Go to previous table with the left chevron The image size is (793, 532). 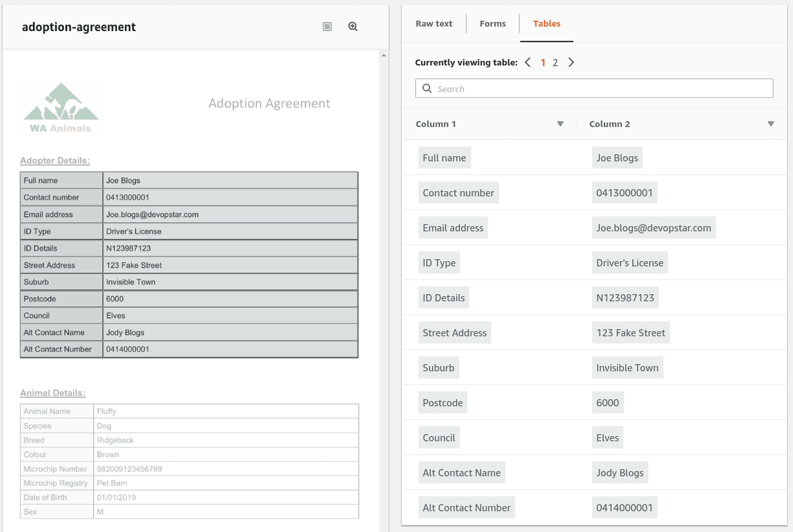click(x=527, y=61)
